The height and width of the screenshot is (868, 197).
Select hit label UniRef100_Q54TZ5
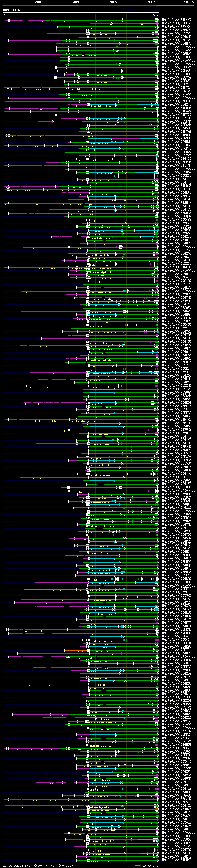177,609
